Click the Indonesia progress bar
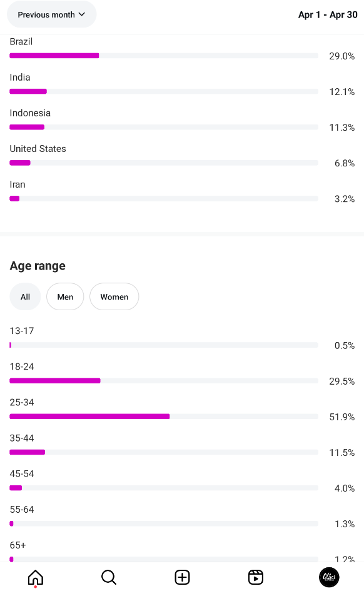The width and height of the screenshot is (364, 591). (x=164, y=127)
